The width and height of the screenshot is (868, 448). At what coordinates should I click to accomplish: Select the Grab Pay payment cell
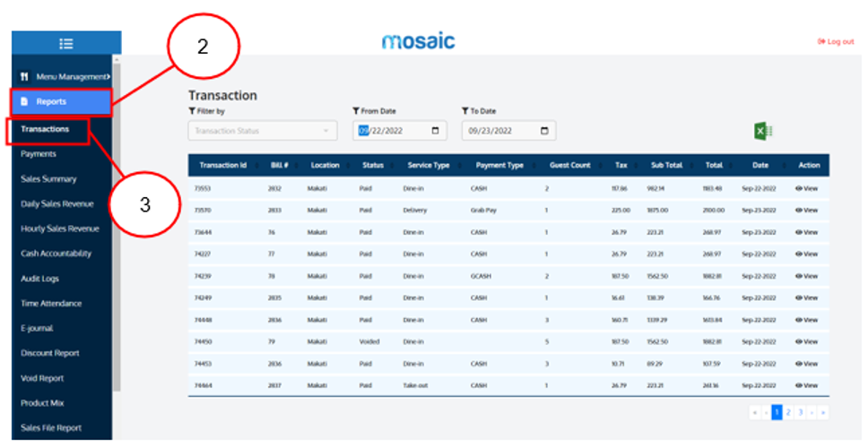click(483, 211)
